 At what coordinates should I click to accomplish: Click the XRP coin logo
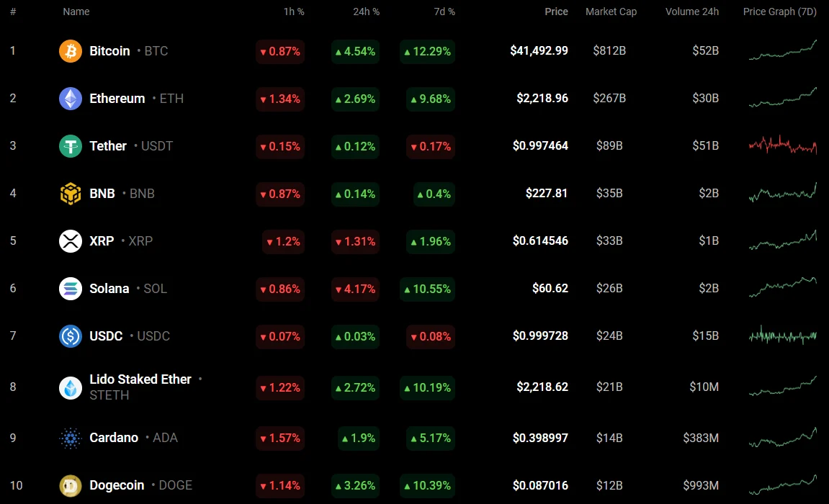[71, 241]
